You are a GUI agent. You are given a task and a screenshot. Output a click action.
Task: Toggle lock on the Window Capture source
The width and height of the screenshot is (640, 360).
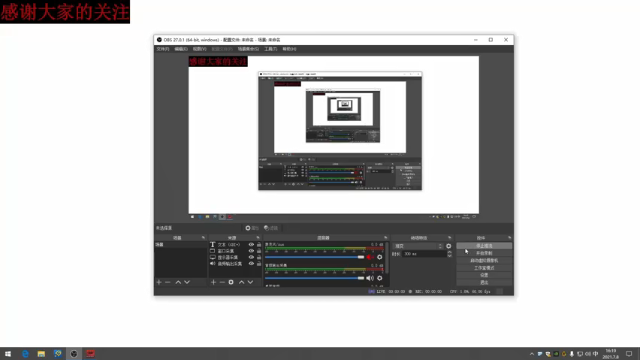259,251
